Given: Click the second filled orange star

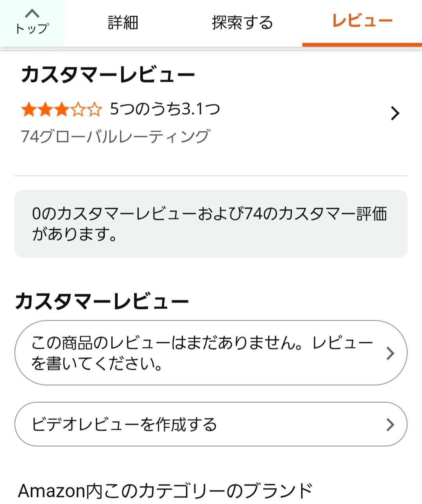Looking at the screenshot, I should [x=45, y=110].
